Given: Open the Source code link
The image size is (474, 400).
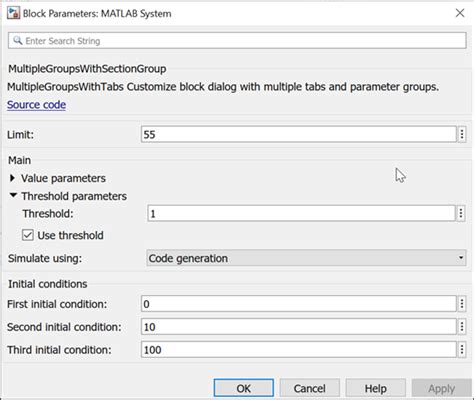Looking at the screenshot, I should [x=36, y=105].
